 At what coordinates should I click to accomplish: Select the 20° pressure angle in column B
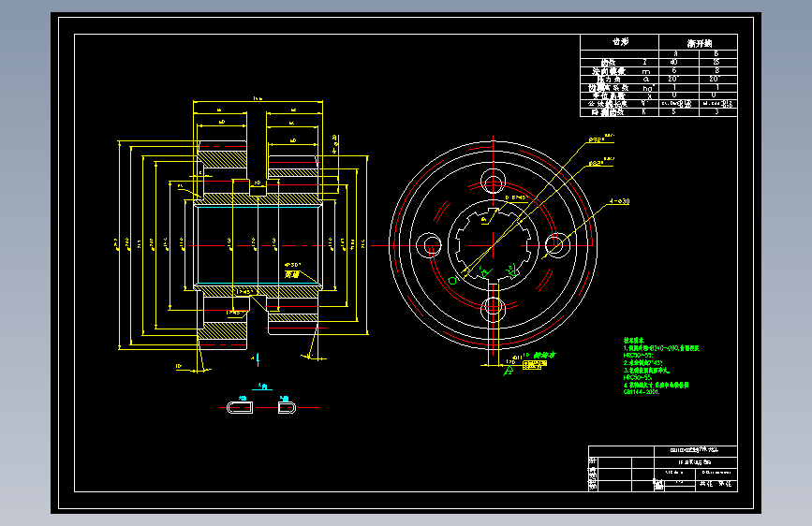[716, 79]
